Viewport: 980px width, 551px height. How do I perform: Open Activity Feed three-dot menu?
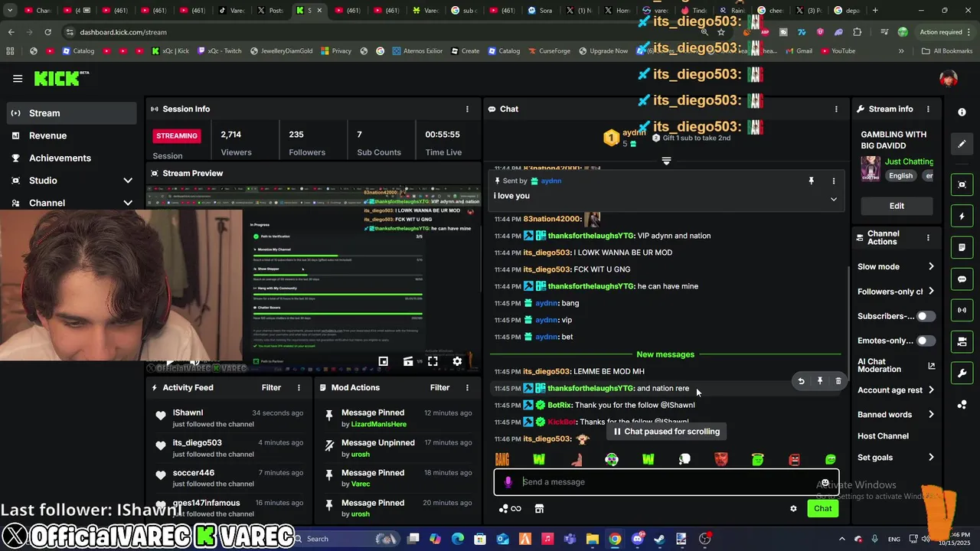pyautogui.click(x=299, y=388)
